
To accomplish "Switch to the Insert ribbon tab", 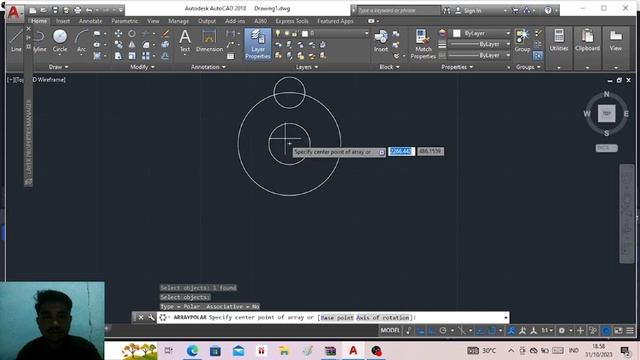I will [x=63, y=21].
